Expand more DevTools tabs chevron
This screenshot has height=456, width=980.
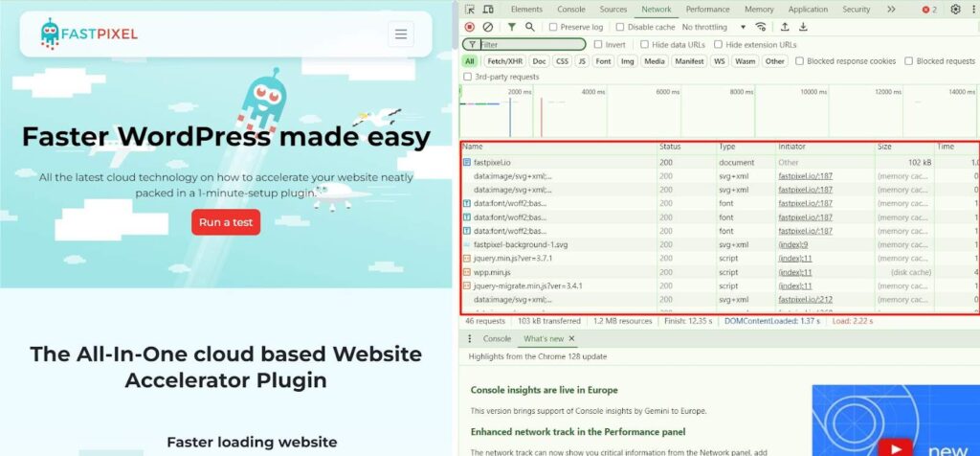(891, 10)
